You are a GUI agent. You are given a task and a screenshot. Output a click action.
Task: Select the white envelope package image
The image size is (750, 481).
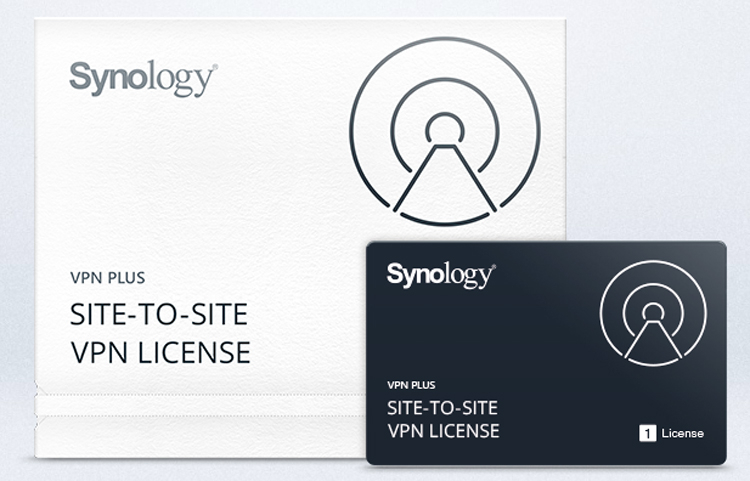coord(300,238)
